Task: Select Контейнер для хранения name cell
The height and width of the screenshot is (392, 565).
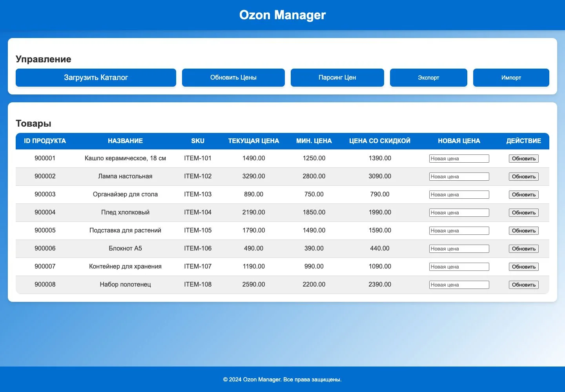Action: [125, 267]
